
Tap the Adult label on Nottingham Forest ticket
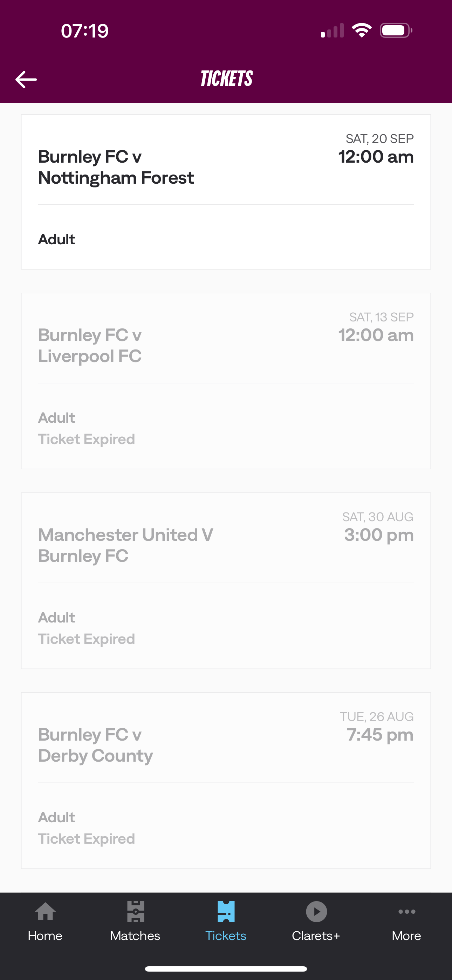click(57, 239)
